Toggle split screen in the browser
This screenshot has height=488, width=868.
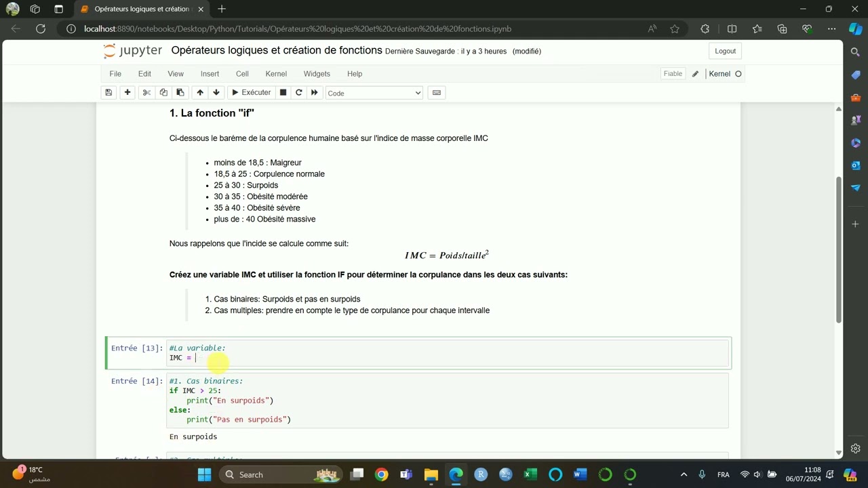(x=732, y=29)
